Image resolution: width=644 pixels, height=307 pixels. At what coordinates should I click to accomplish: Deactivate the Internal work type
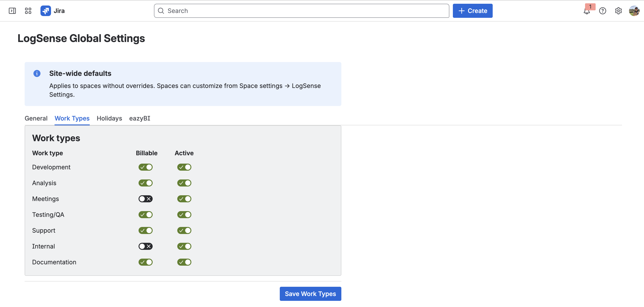[x=184, y=246]
